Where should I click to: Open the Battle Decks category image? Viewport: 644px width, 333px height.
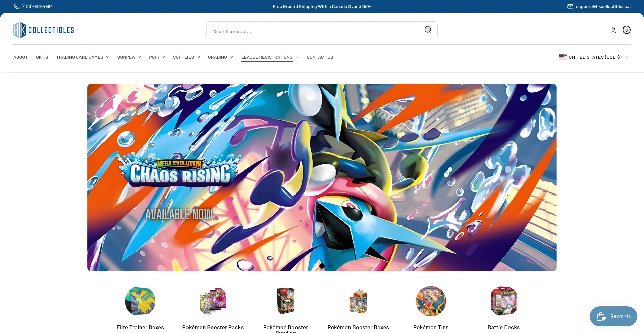point(503,301)
